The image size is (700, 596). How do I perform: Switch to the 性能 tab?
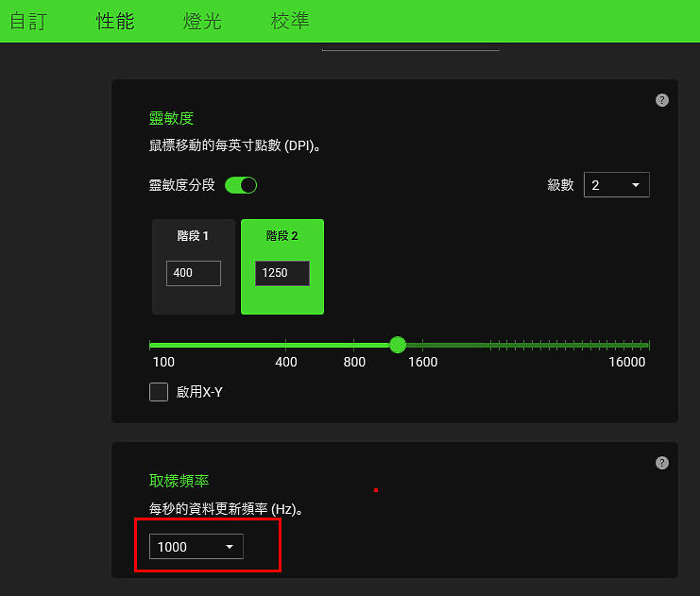pyautogui.click(x=115, y=21)
